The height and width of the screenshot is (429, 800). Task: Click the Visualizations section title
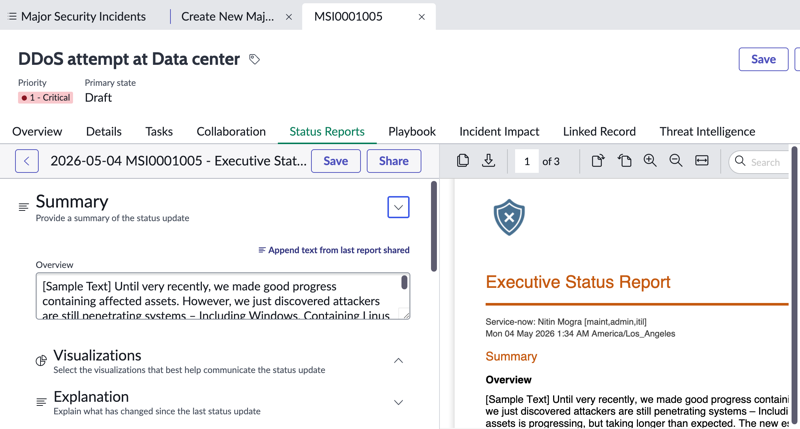(x=97, y=356)
